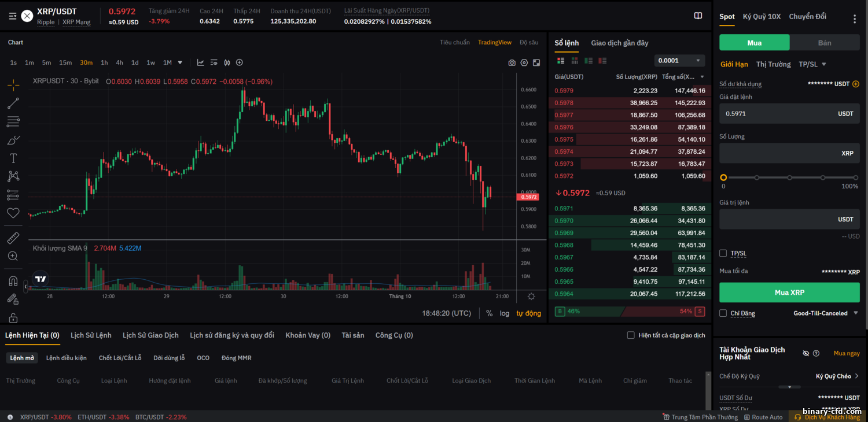
Task: Click the plus circle compare icon
Action: 239,62
